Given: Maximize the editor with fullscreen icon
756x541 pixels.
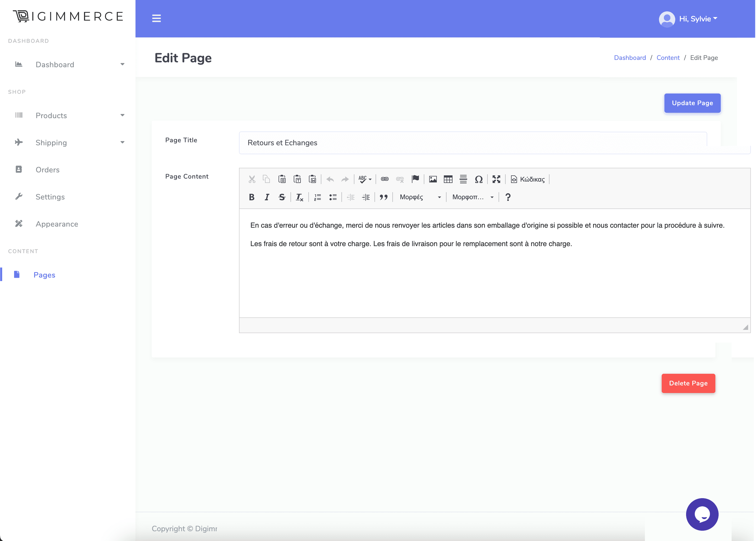Looking at the screenshot, I should point(496,179).
